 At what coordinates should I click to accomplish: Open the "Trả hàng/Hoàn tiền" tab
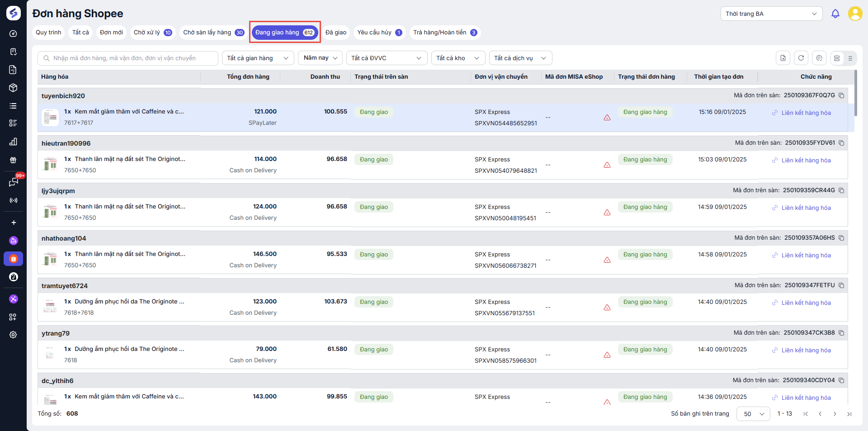445,33
